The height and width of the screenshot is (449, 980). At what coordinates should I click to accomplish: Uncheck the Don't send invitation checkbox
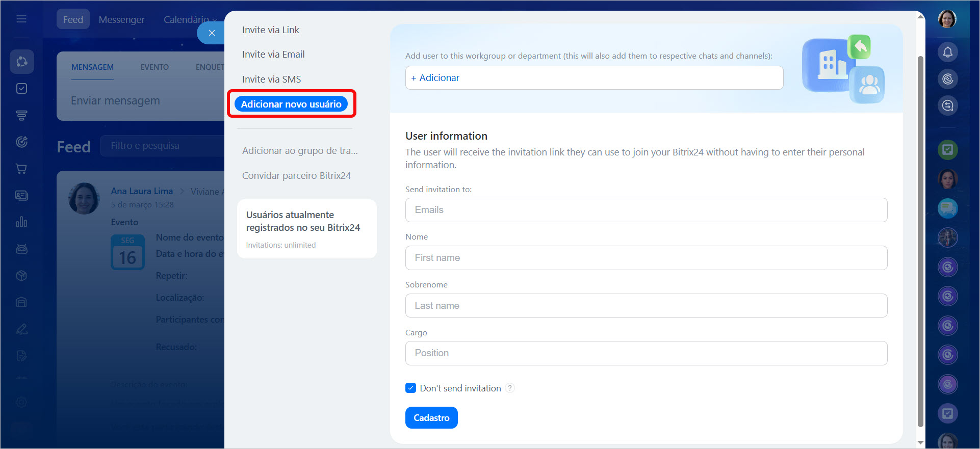click(x=411, y=388)
